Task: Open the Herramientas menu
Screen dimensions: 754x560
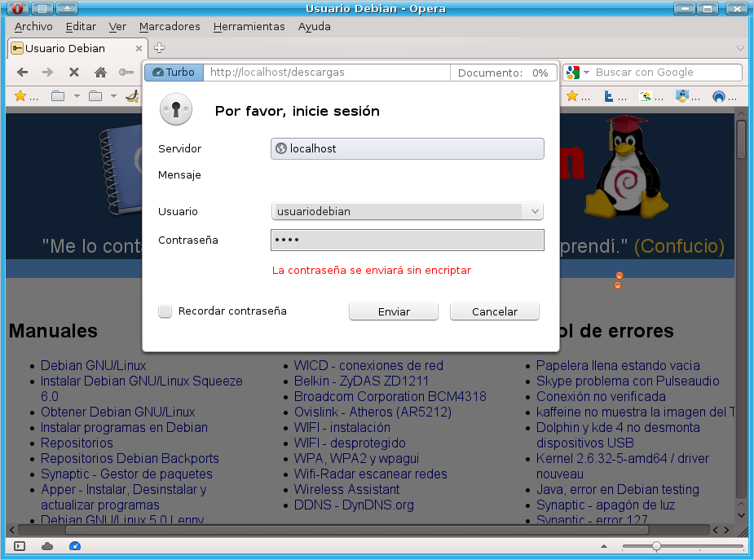Action: tap(249, 26)
